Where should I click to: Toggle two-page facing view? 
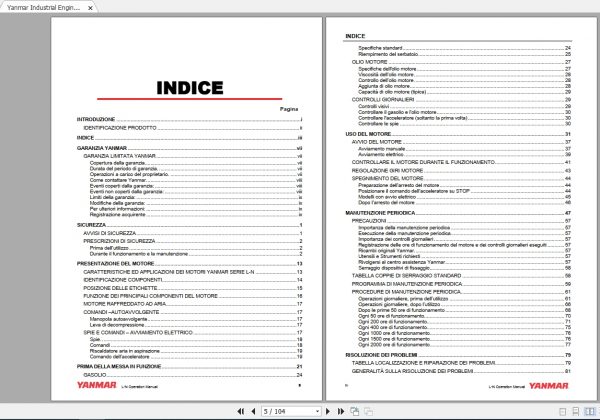coord(590,412)
